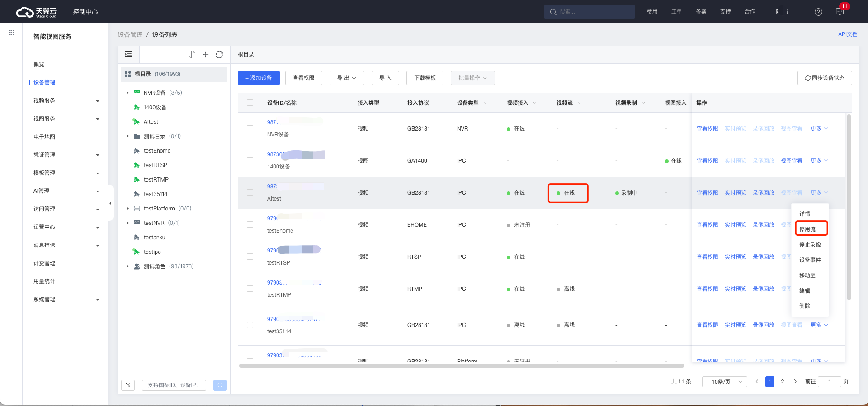Click the testRTSP device icon
This screenshot has width=868, height=406.
(x=137, y=165)
